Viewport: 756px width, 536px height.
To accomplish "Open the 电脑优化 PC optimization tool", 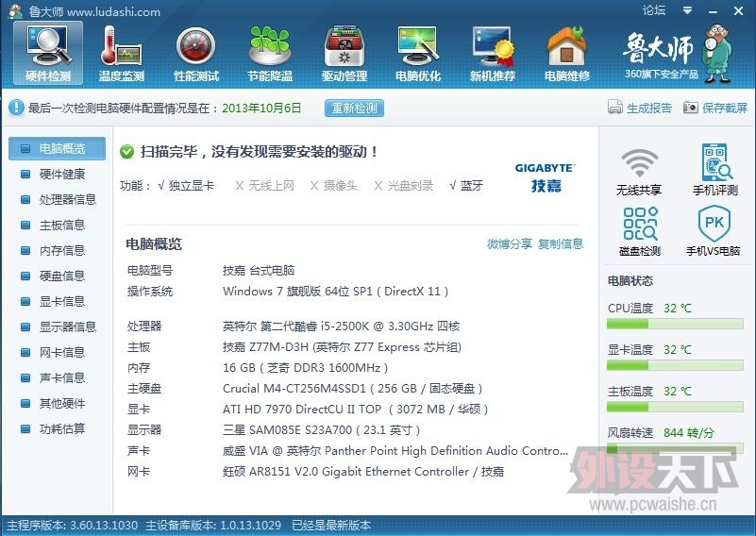I will (418, 54).
